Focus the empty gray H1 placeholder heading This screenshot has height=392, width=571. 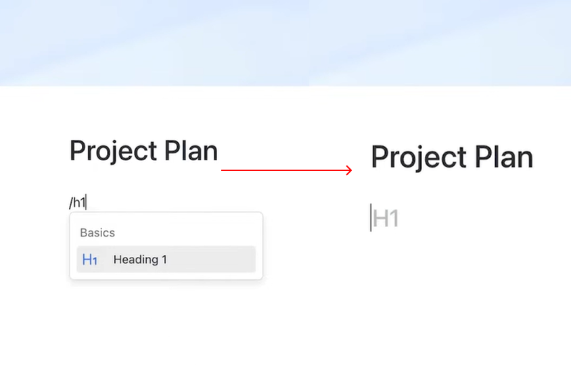(x=386, y=219)
